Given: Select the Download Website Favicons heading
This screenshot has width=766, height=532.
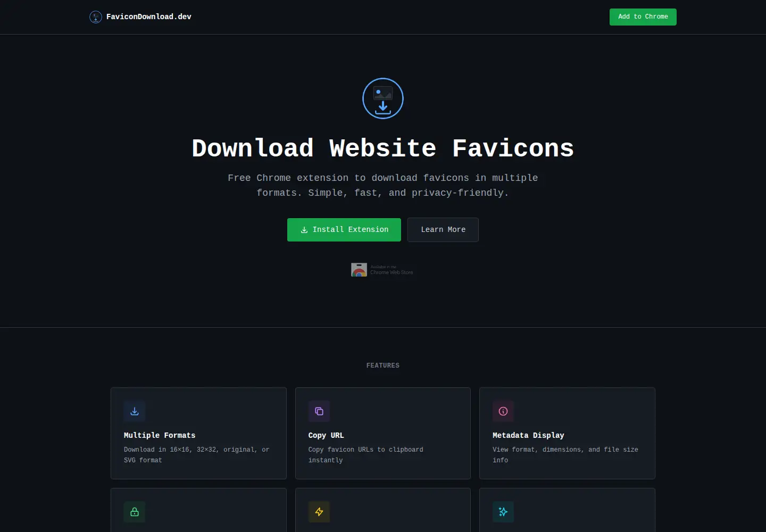Looking at the screenshot, I should click(383, 148).
